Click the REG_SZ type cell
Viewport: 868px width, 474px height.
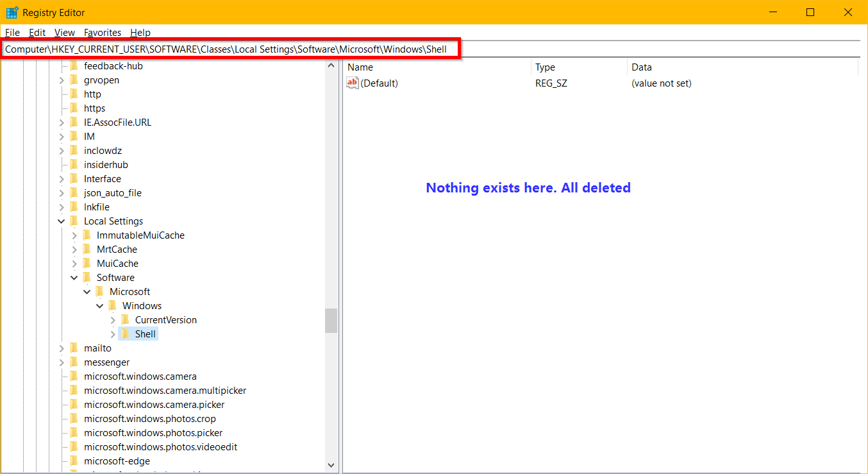pyautogui.click(x=551, y=83)
